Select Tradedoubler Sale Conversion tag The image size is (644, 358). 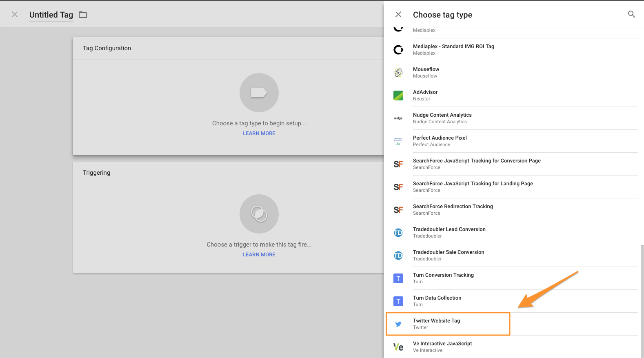(512, 256)
